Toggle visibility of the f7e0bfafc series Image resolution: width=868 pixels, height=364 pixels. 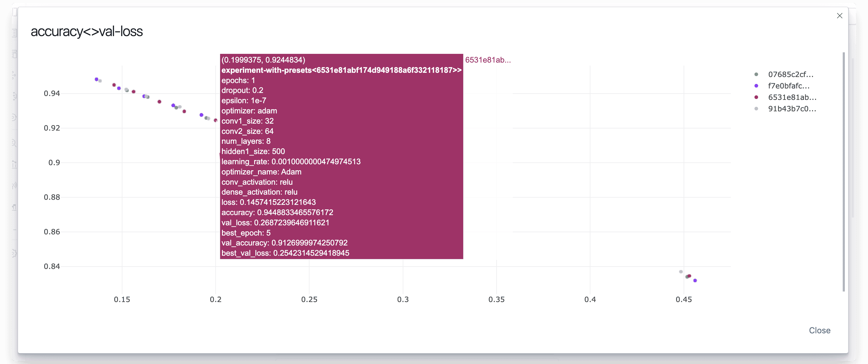point(790,86)
